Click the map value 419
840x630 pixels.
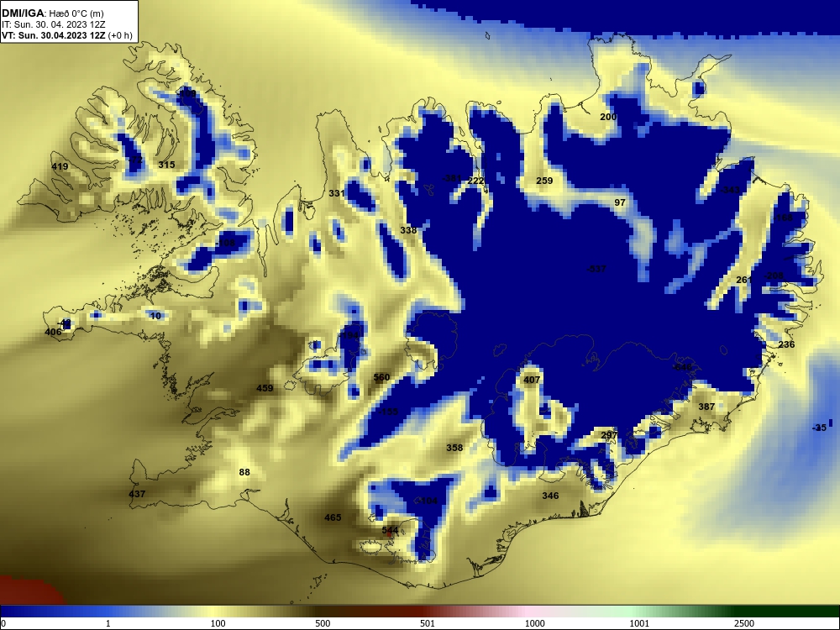point(60,166)
